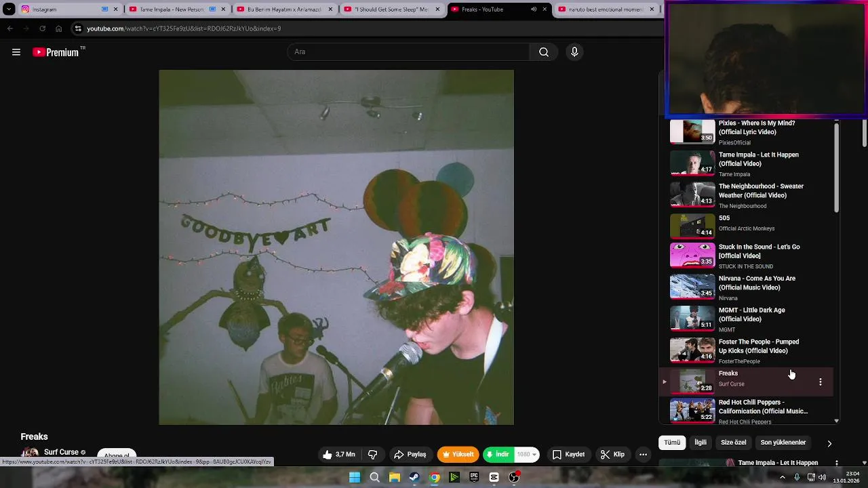Select the Tümü filter chip

(672, 443)
